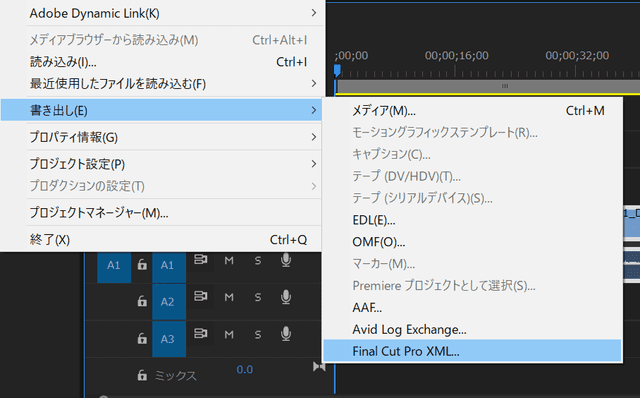
Task: Toggle the lock icon on track A3
Action: click(142, 338)
